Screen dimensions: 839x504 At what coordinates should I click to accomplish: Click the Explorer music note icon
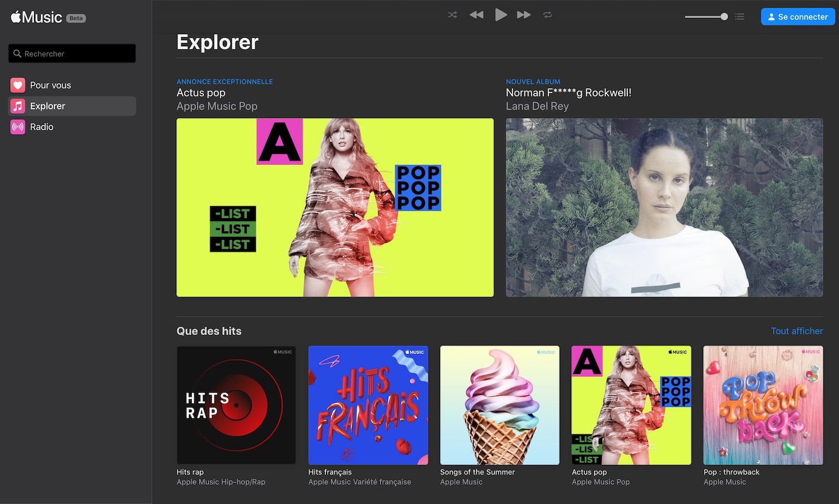point(18,106)
